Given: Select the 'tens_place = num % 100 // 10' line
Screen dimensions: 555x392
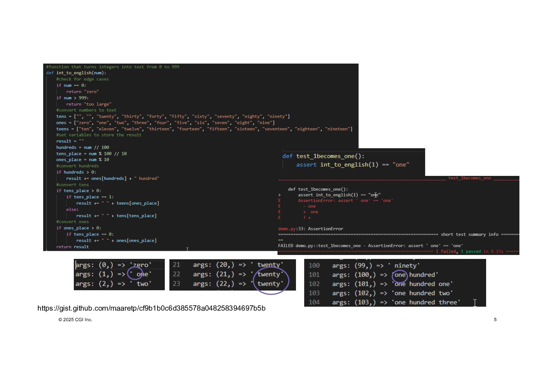Looking at the screenshot, I should point(91,154).
